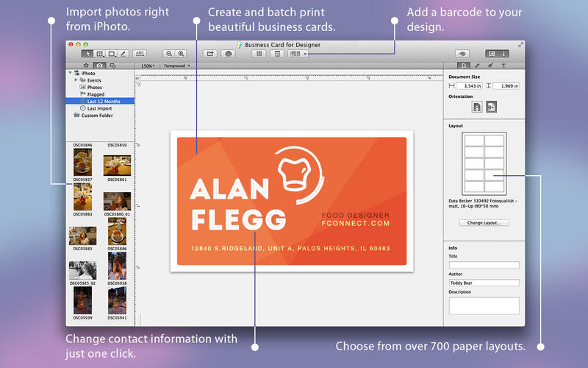This screenshot has width=588, height=368.
Task: Select the rectangle shape tool
Action: 112,54
